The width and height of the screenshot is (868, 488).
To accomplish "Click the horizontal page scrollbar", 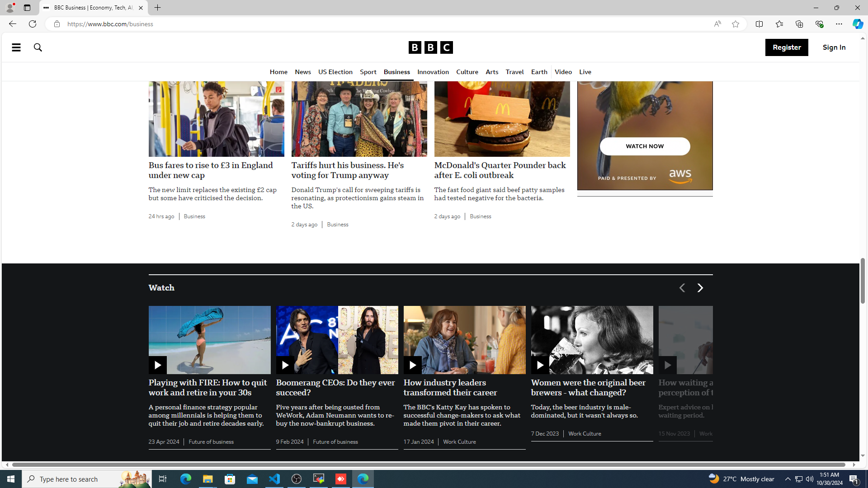I will point(429,465).
